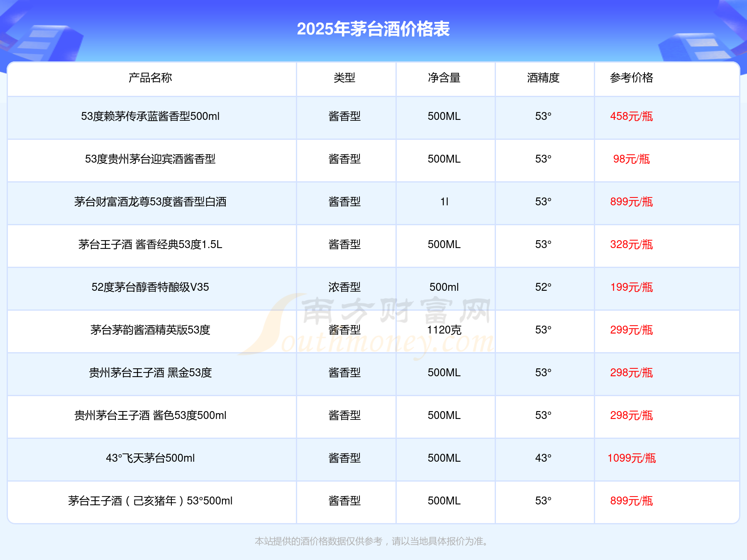Select 53° in 赖茅传承蓝 row
This screenshot has width=747, height=560.
[x=543, y=116]
